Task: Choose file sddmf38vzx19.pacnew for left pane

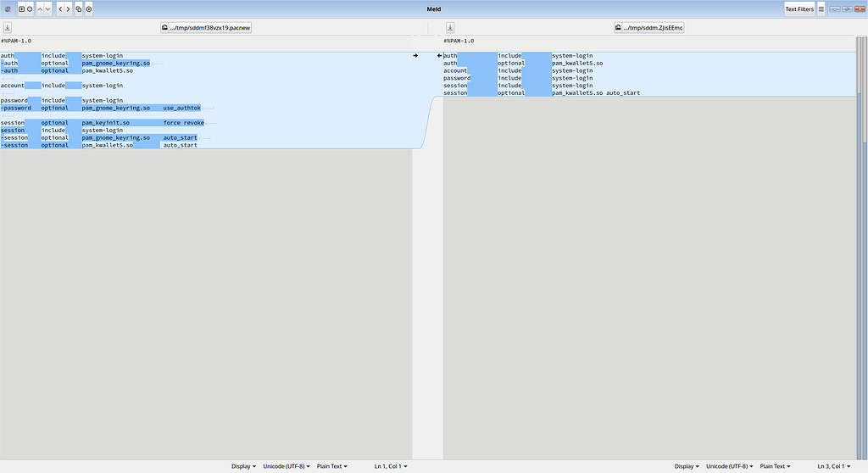Action: [206, 27]
